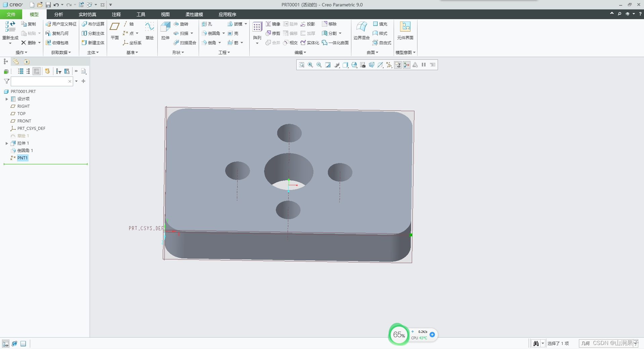
Task: Open the 基准 group dropdown
Action: click(132, 53)
